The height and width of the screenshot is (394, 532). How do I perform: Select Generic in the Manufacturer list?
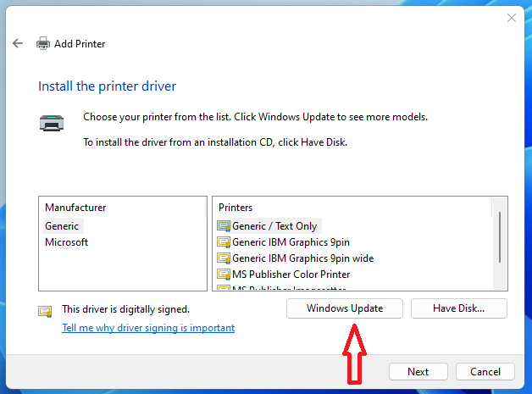coord(62,226)
